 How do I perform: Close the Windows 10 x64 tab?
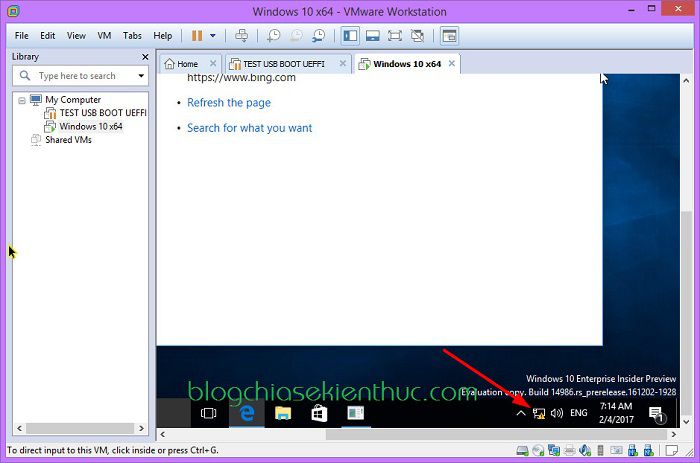[x=452, y=63]
